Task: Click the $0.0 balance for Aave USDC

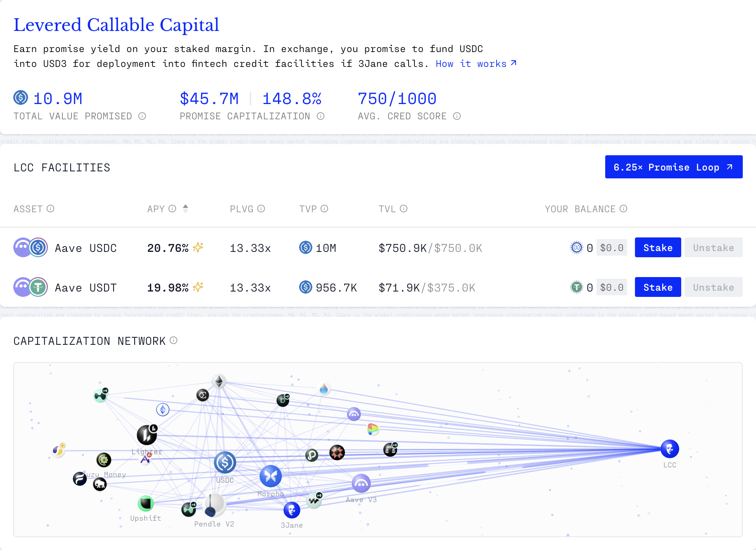Action: point(612,247)
